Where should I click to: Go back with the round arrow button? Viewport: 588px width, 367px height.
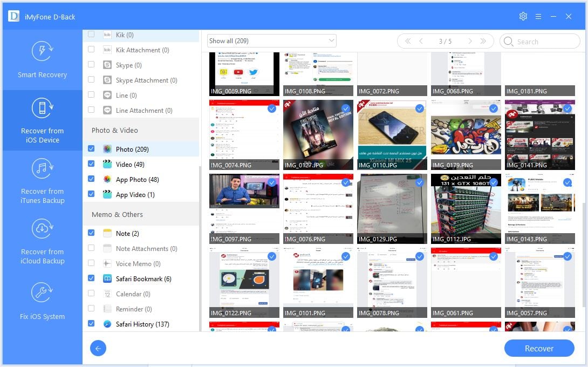coord(98,348)
